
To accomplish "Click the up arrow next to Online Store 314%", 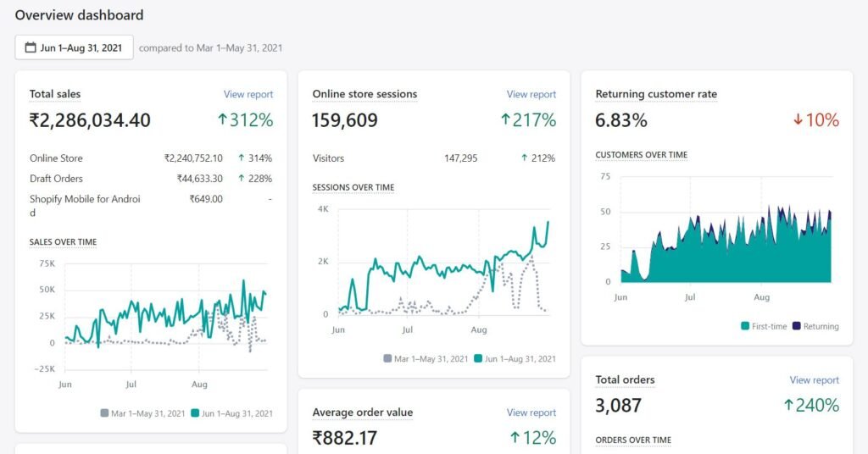I will pyautogui.click(x=242, y=158).
